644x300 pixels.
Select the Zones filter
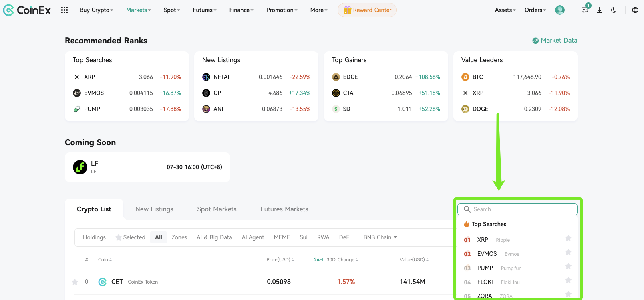(x=179, y=237)
